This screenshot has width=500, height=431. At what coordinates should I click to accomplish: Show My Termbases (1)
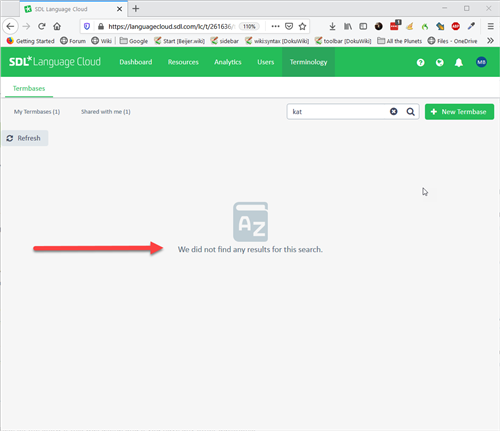click(37, 112)
